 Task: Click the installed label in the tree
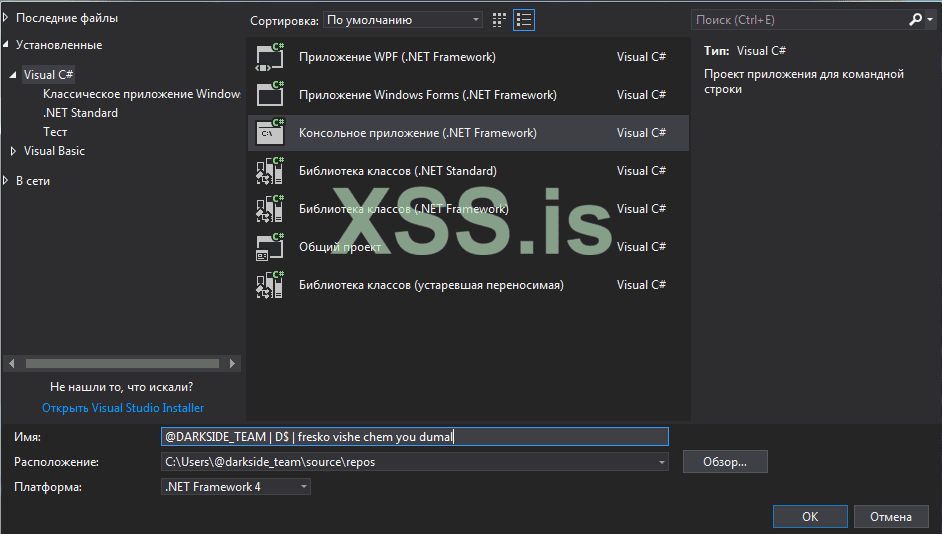tap(59, 44)
